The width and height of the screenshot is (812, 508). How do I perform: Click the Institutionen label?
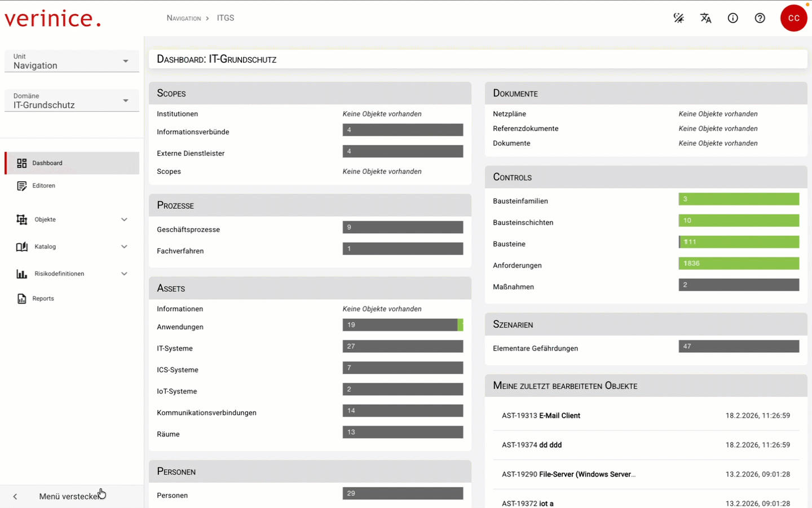point(178,114)
